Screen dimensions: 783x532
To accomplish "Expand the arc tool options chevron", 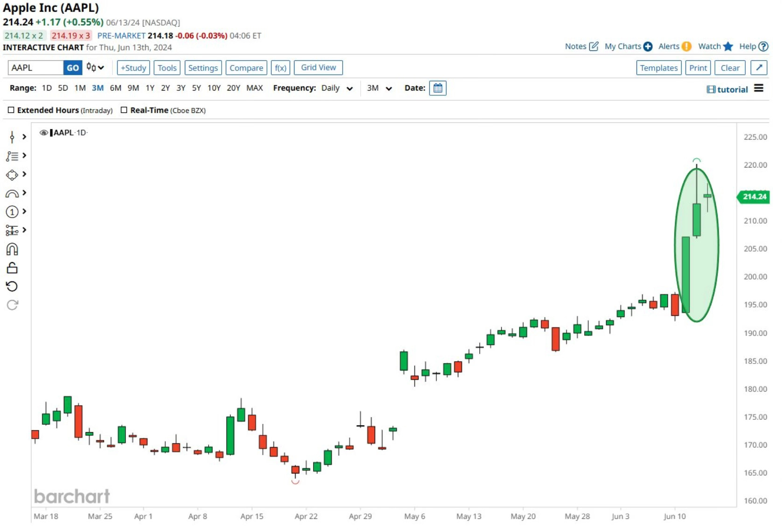I will point(24,193).
